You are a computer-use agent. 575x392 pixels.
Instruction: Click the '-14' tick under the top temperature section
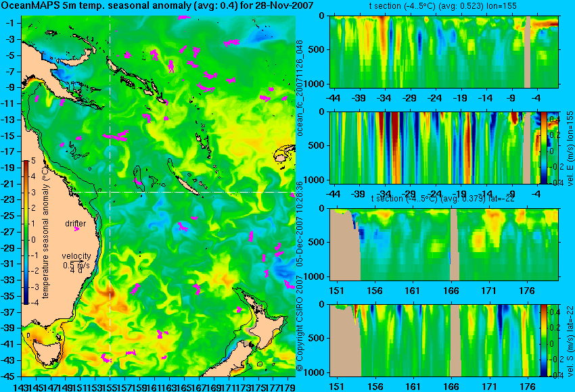coord(485,98)
